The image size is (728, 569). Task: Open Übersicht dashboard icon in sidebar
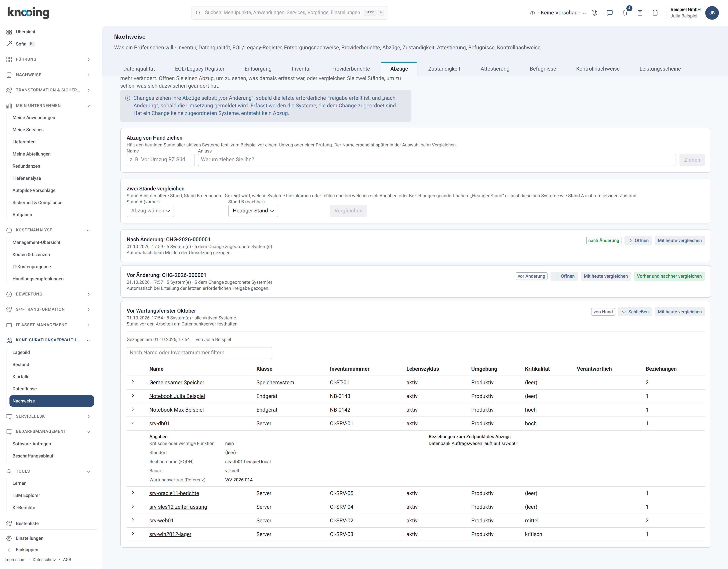coord(9,32)
